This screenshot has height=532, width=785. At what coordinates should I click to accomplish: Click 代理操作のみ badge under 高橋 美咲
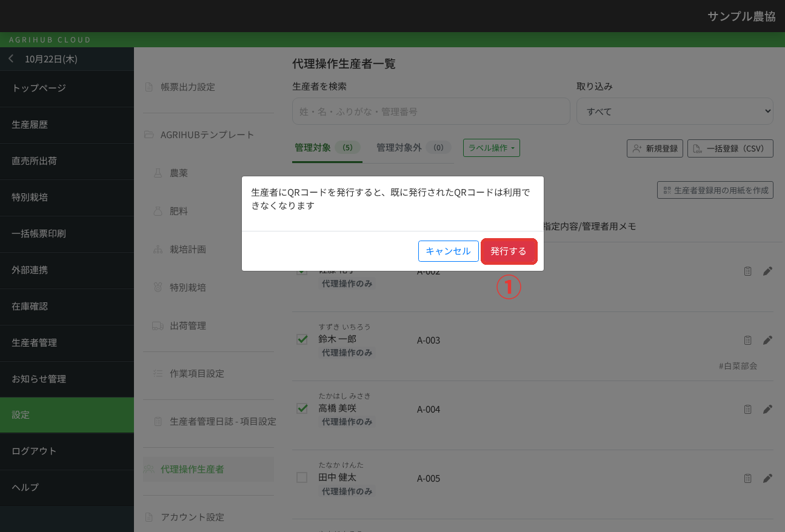(347, 422)
